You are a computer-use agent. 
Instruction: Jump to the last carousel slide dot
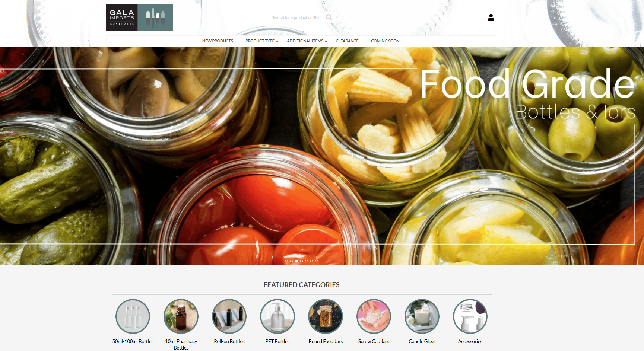coord(317,261)
